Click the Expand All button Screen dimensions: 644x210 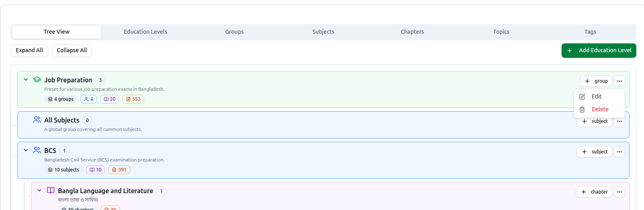(29, 50)
